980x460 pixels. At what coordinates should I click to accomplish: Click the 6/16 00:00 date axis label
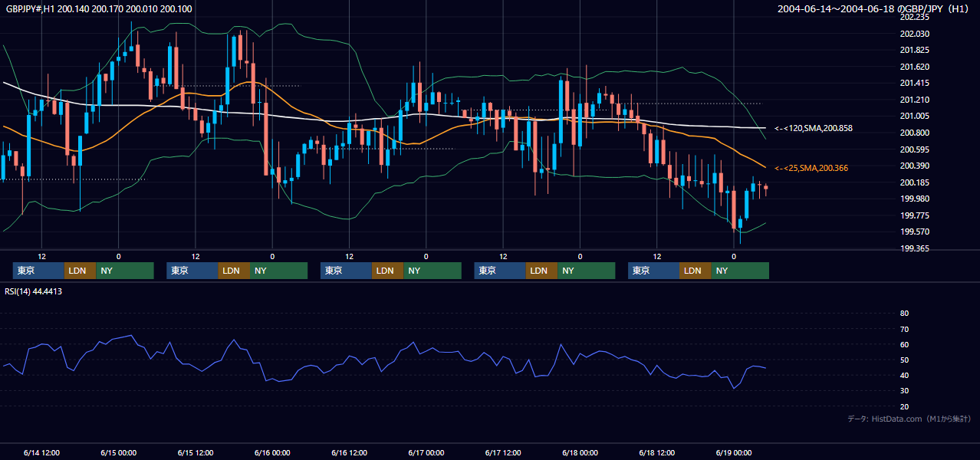272,453
